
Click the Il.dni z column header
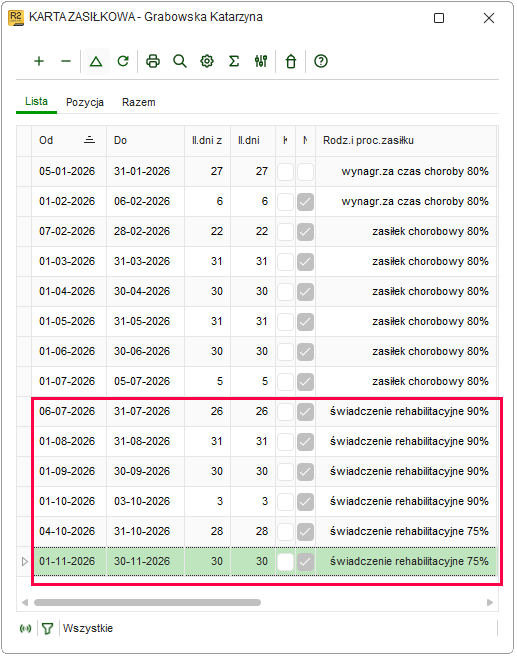(207, 141)
